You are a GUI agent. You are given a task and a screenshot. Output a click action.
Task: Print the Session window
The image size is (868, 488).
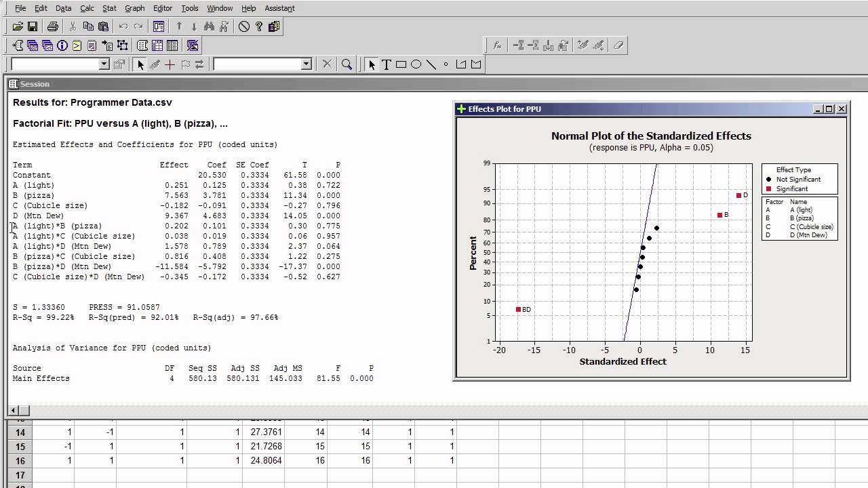(53, 26)
